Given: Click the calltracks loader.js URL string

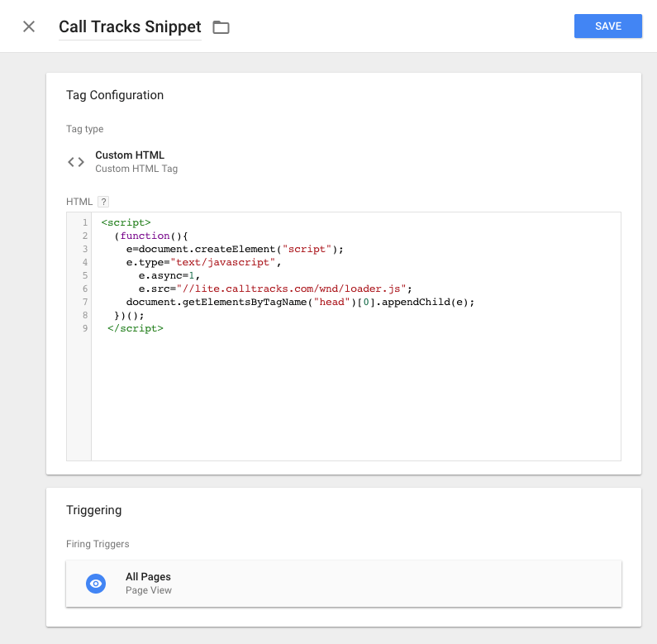Looking at the screenshot, I should (292, 289).
